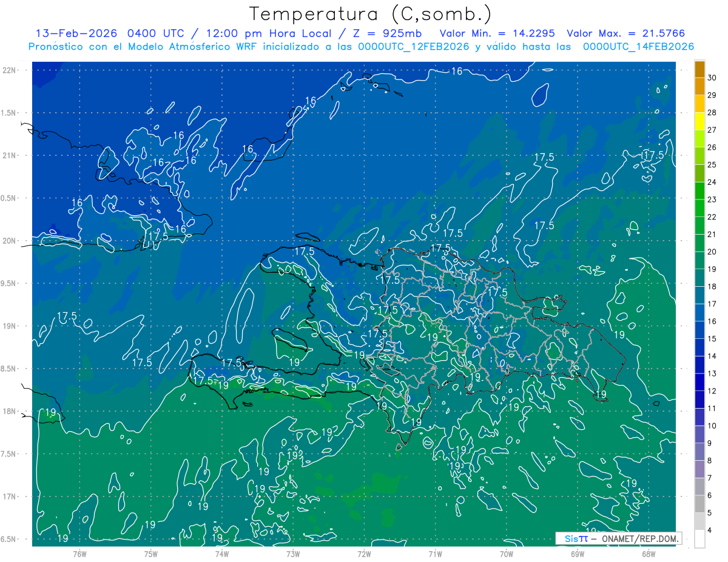Click the "Valor Max. = 21.5766" value
Viewport: 728px width, 562px height.
(626, 33)
